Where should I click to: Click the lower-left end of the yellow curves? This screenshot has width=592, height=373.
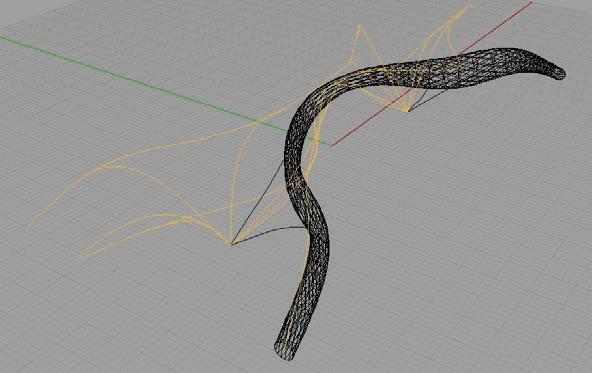77,260
